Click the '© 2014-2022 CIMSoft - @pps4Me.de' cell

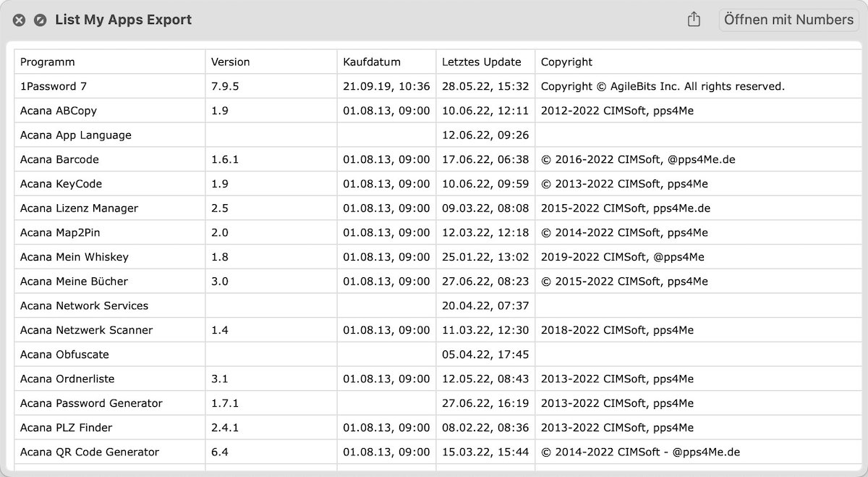tap(700, 452)
